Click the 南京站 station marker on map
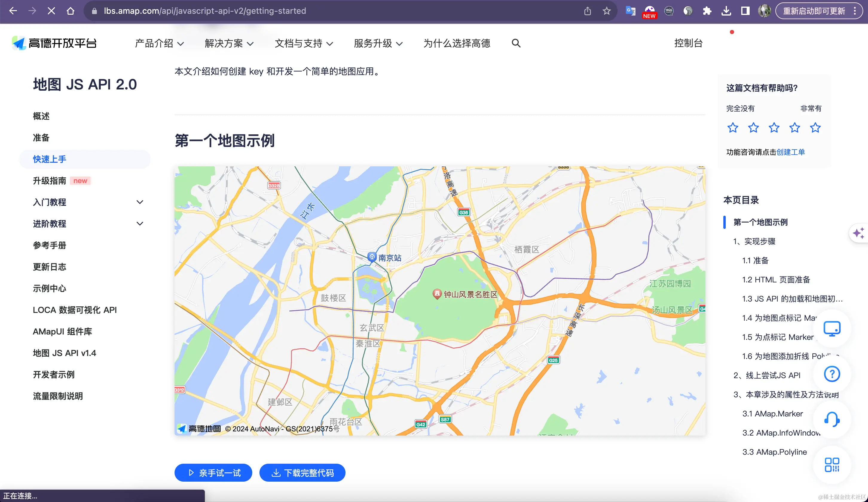Screen dimensions: 868x502 [372, 257]
